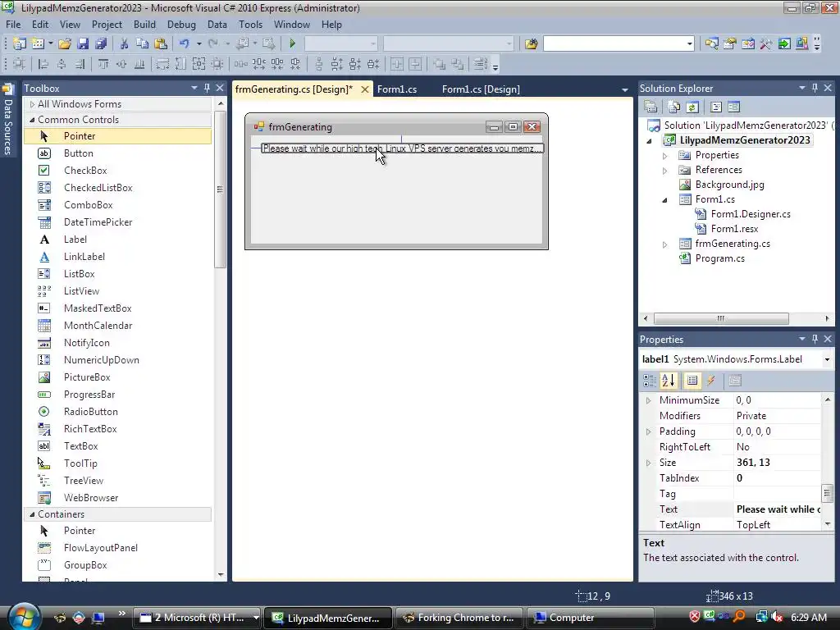Switch Properties to Categorized view

tap(650, 381)
